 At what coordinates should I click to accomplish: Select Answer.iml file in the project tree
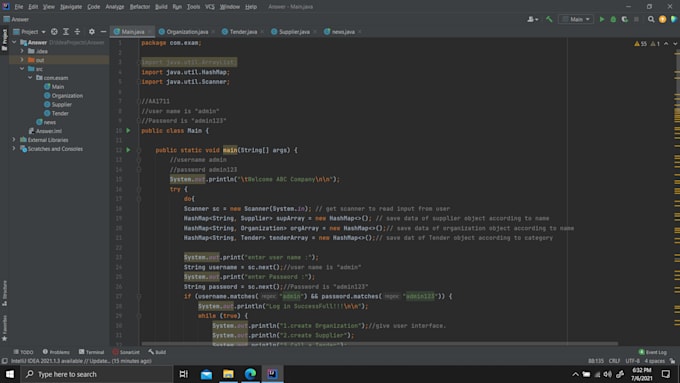point(45,131)
